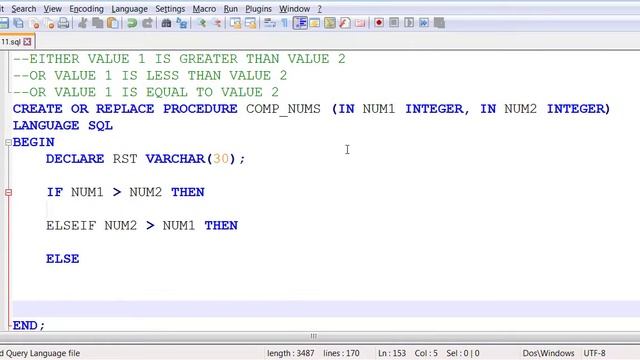Click the Redo arrow icon
Screen dimensions: 640x360
[x=147, y=23]
